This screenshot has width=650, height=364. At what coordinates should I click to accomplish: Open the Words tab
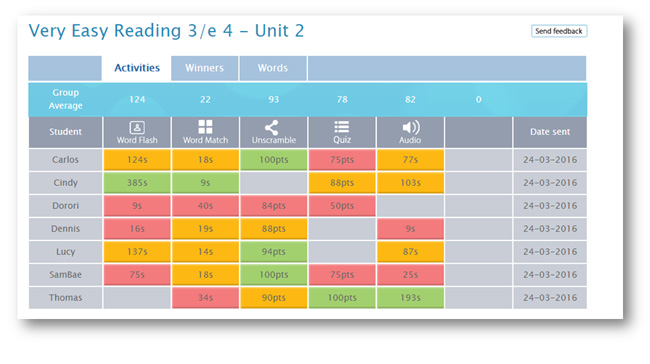coord(273,68)
